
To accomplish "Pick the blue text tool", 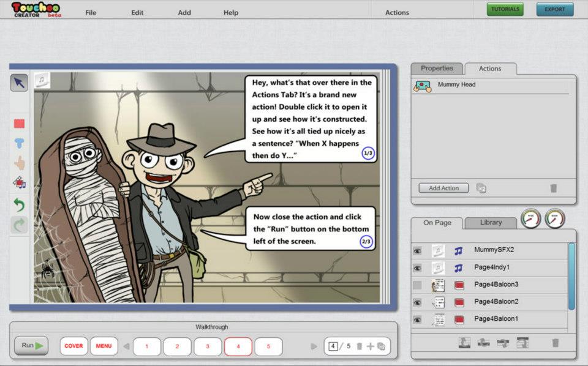I will tap(19, 143).
